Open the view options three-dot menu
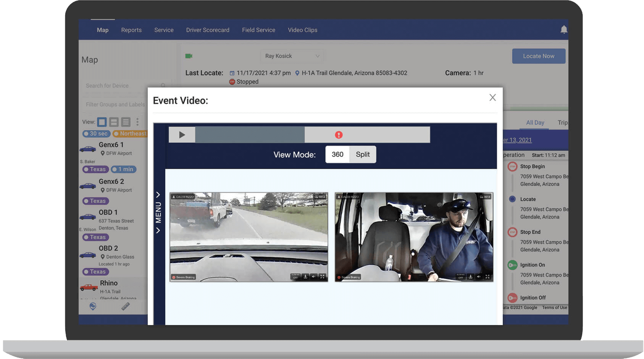The width and height of the screenshot is (644, 359). pos(137,122)
